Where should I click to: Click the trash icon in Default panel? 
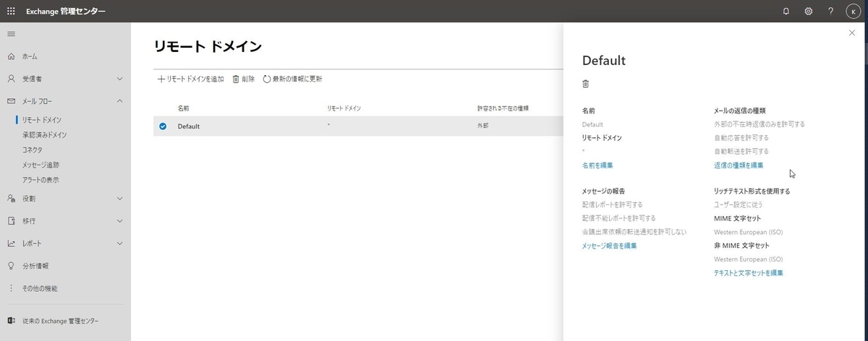point(586,84)
